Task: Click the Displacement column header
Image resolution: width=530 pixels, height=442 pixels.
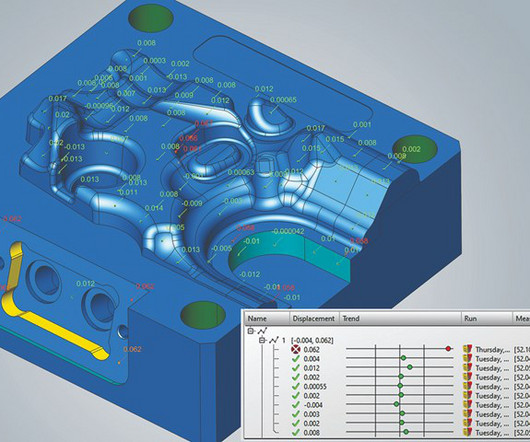Action: tap(314, 318)
